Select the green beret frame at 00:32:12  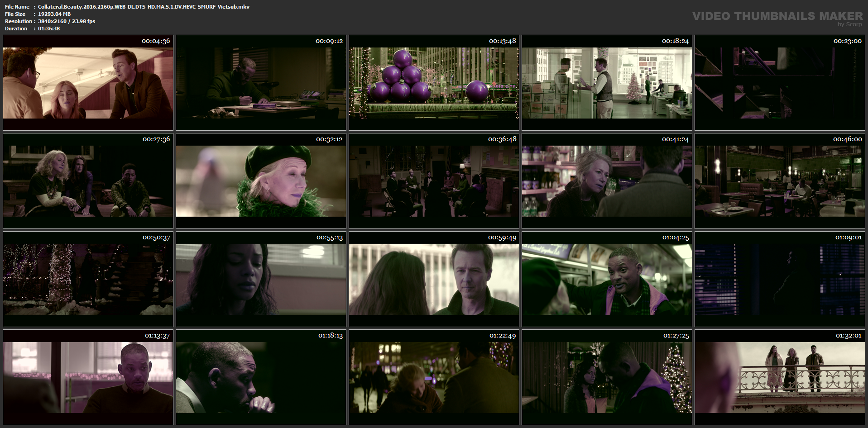pos(261,181)
